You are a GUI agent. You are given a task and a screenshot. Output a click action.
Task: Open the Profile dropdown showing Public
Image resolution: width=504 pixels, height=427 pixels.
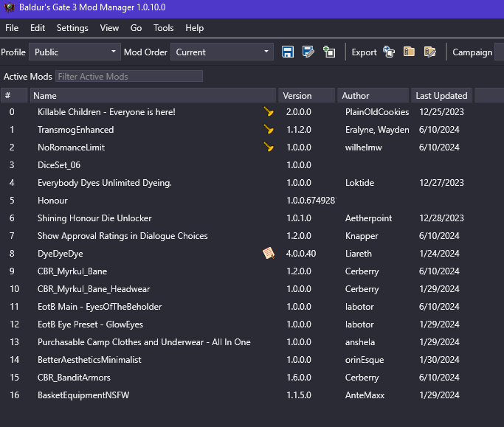coord(75,52)
